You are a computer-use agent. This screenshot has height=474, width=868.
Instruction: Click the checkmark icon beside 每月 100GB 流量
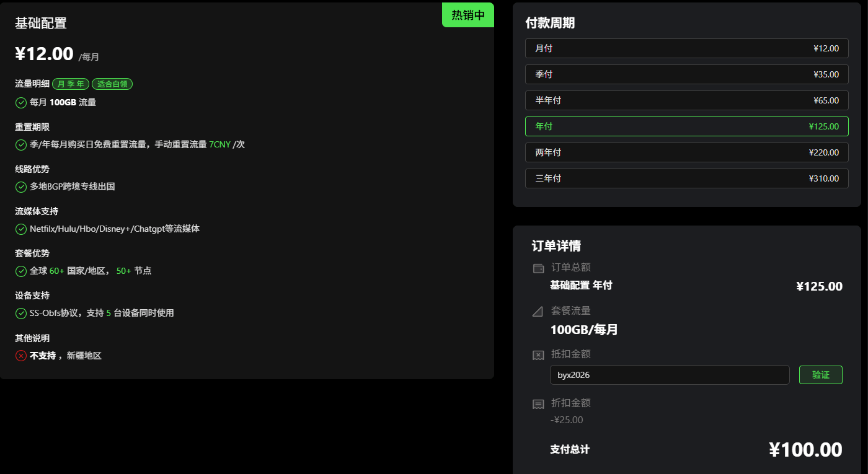point(20,102)
